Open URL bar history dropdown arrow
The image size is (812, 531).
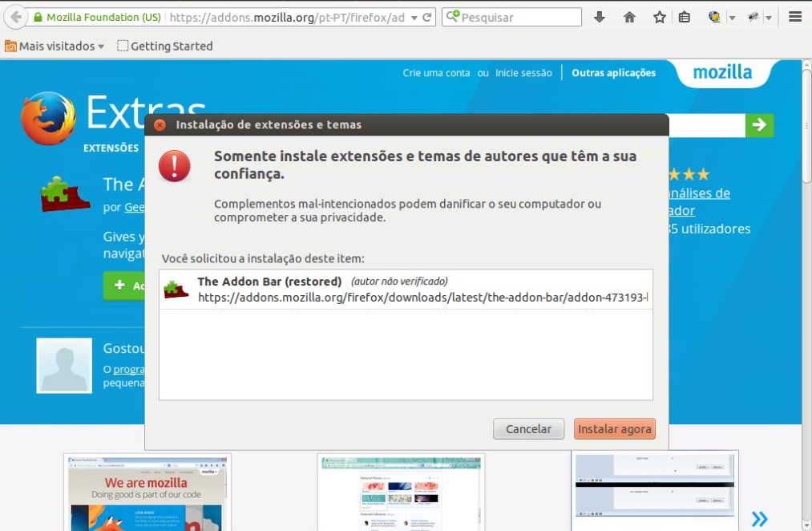tap(414, 17)
